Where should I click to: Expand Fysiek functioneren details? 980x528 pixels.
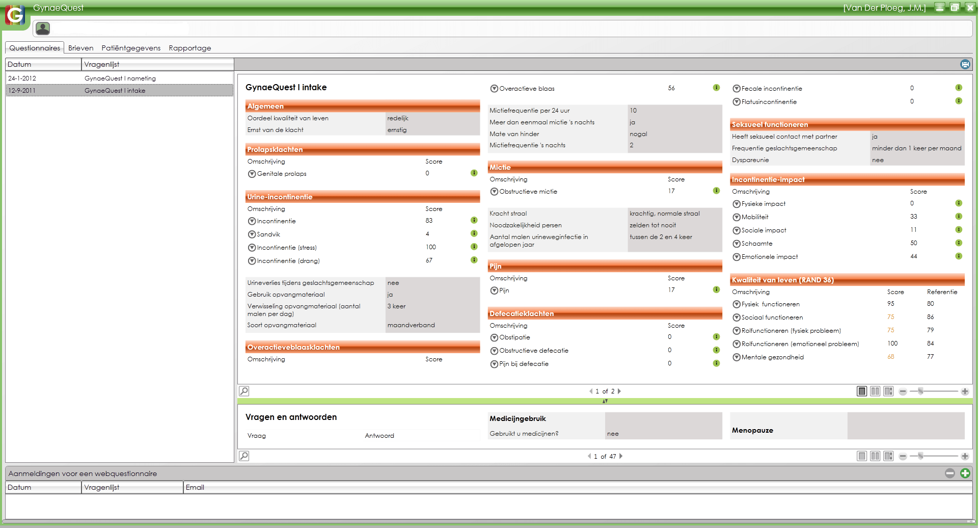(x=737, y=304)
